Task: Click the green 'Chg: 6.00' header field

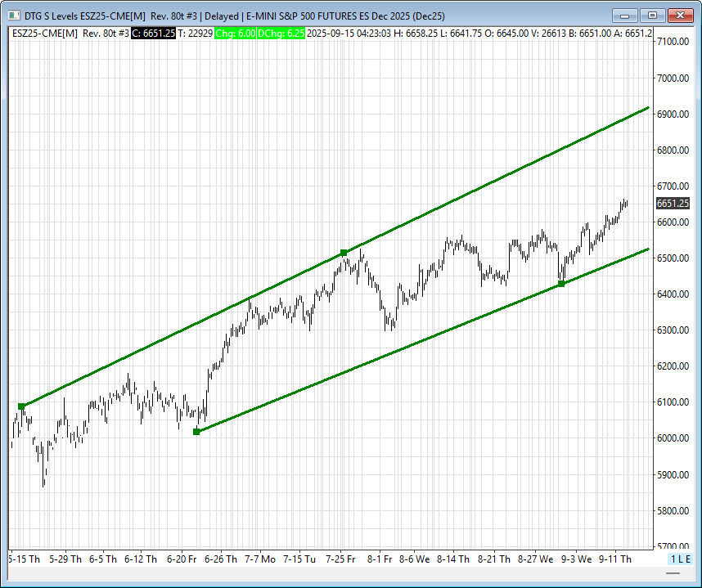Action: [235, 33]
